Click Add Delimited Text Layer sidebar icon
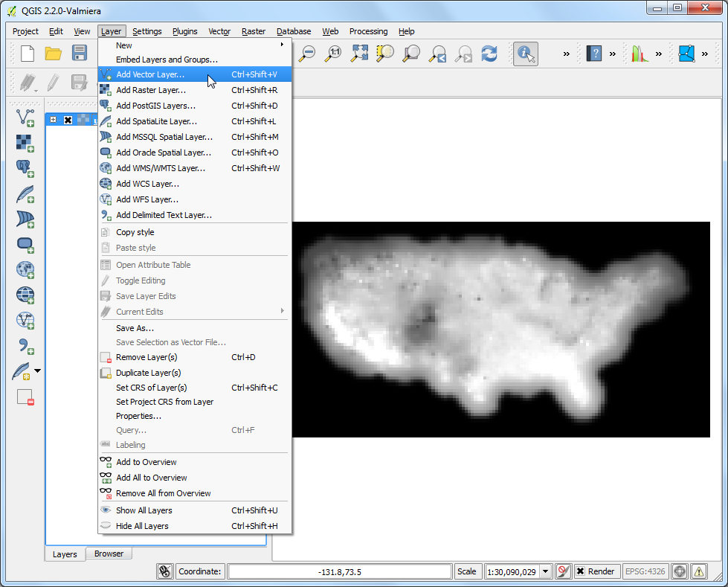This screenshot has width=728, height=587. tap(26, 346)
